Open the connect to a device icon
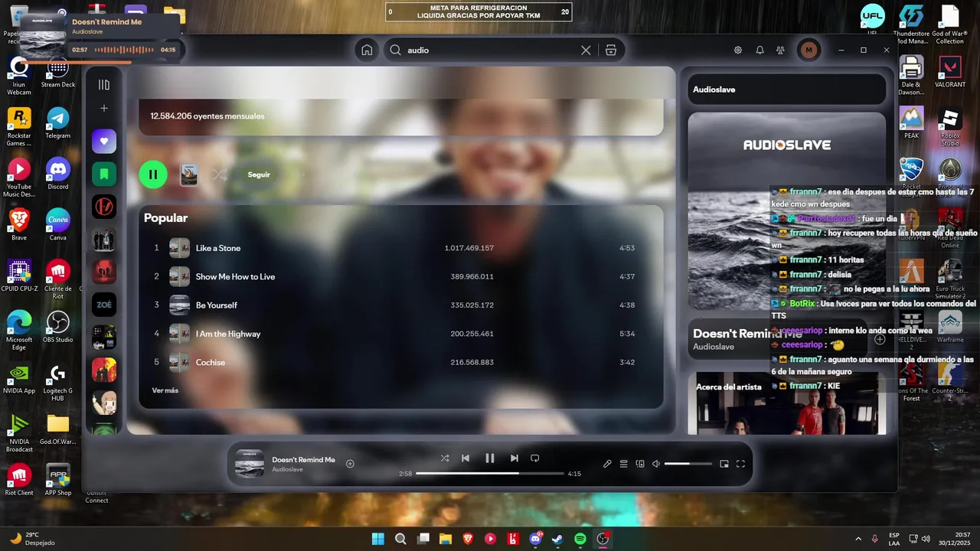This screenshot has height=551, width=980. [640, 464]
